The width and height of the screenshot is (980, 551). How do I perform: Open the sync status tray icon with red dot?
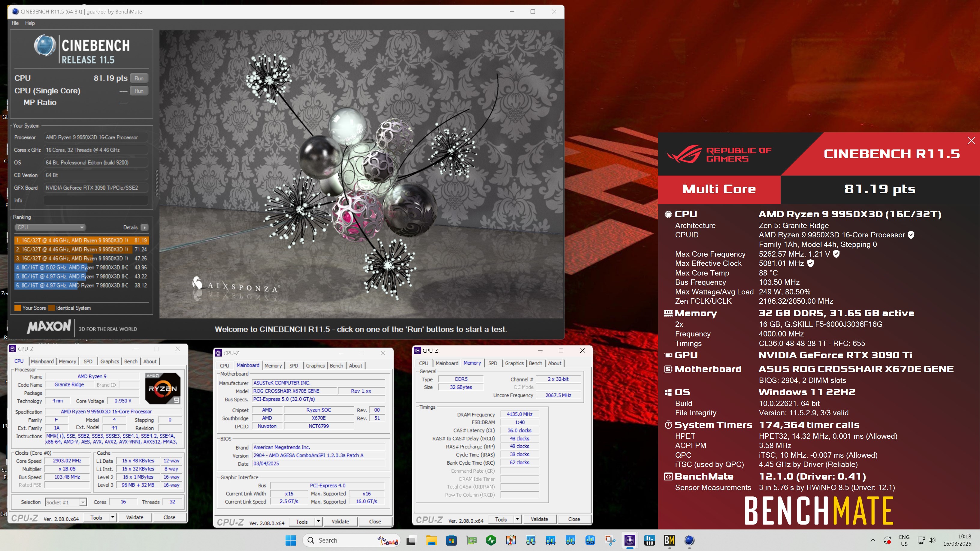coord(887,540)
